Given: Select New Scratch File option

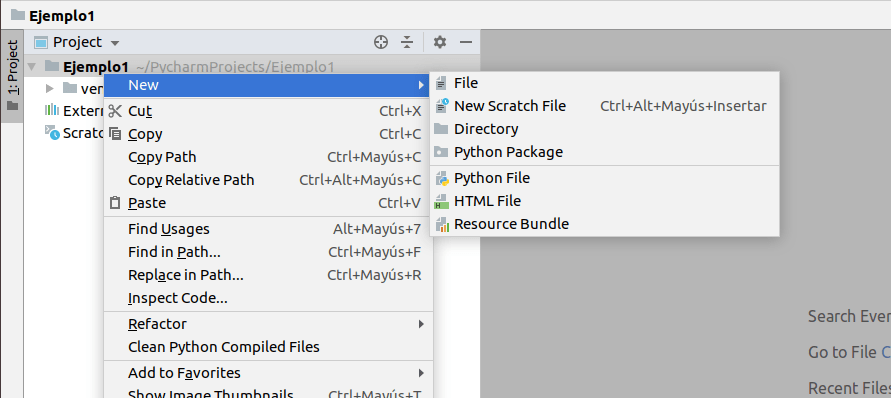Looking at the screenshot, I should click(605, 106).
